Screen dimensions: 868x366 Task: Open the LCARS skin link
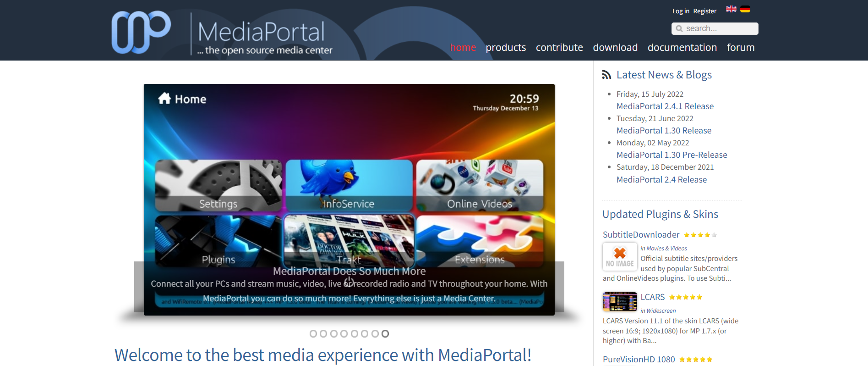coord(652,297)
